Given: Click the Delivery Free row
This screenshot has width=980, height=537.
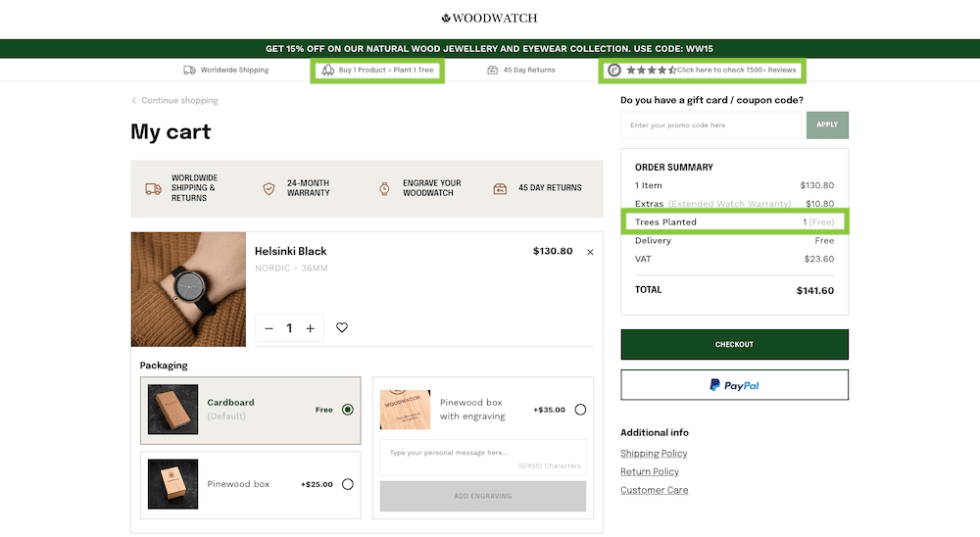Looking at the screenshot, I should 734,241.
